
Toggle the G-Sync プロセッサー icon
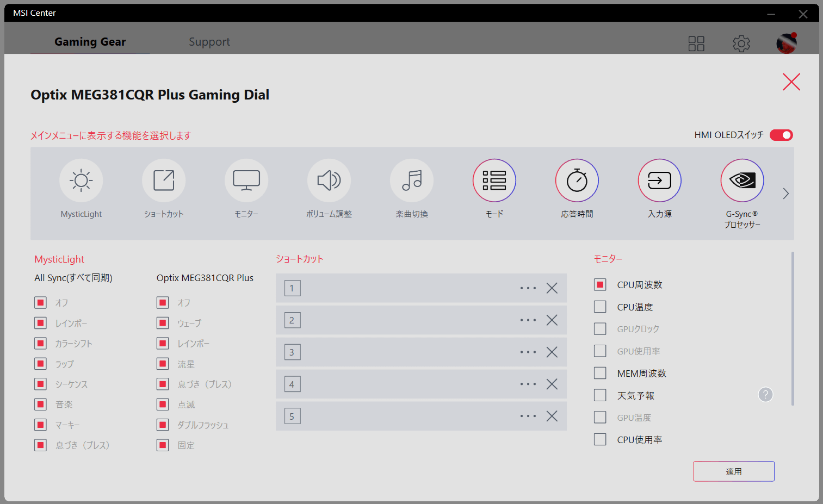tap(742, 181)
